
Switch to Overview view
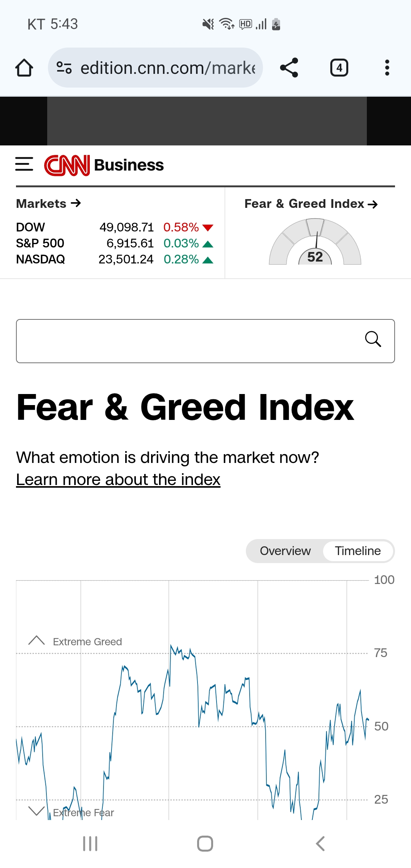285,551
